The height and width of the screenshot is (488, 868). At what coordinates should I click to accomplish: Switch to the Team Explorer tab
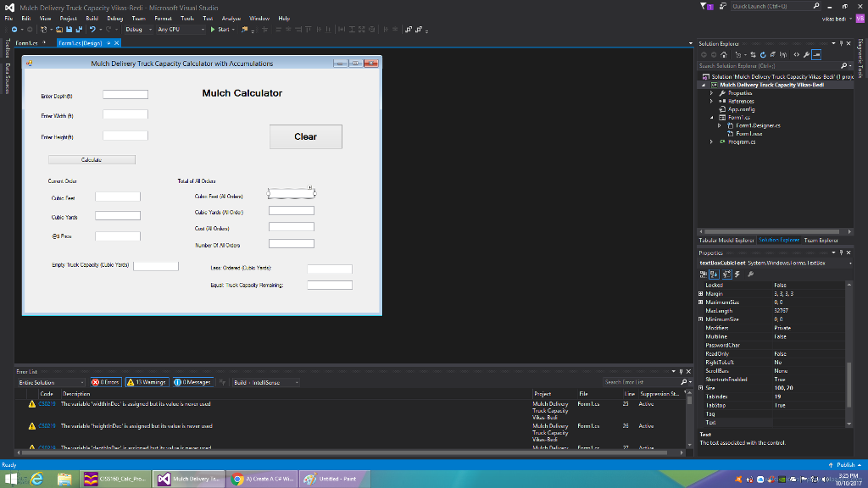click(x=822, y=241)
